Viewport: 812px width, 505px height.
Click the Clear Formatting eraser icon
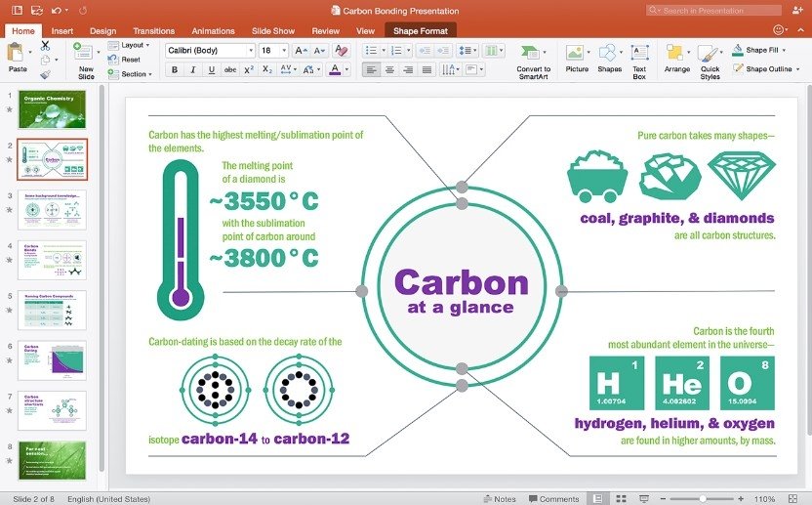point(341,50)
